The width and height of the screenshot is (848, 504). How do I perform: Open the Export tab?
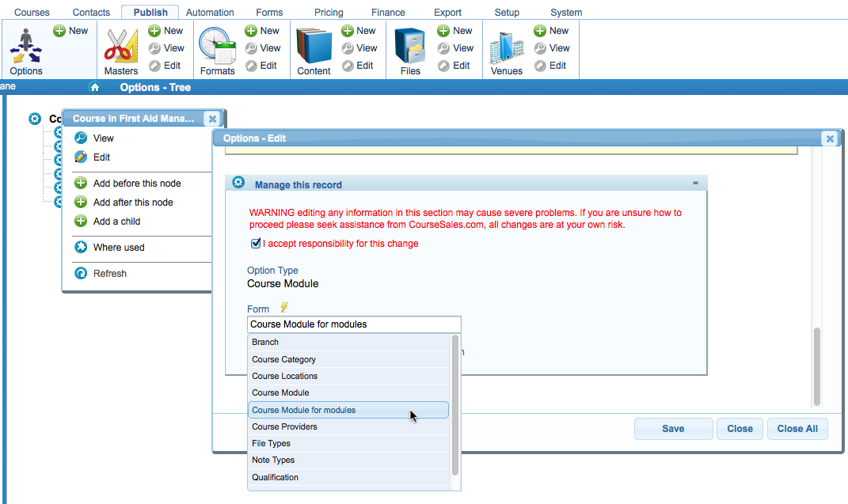[448, 13]
